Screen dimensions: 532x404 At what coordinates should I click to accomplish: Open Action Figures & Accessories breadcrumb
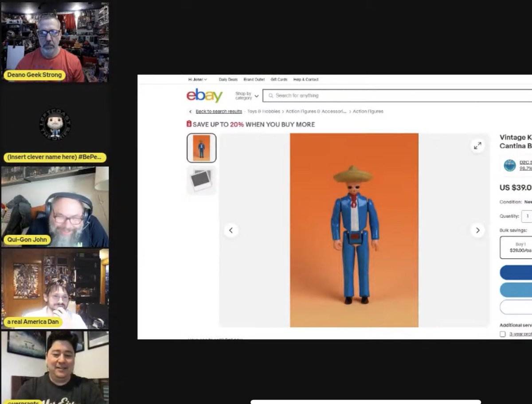316,111
